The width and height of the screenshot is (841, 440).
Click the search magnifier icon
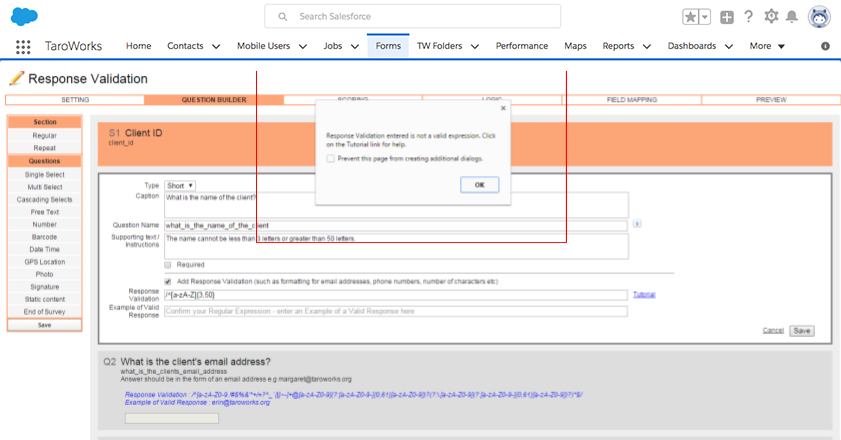(283, 17)
